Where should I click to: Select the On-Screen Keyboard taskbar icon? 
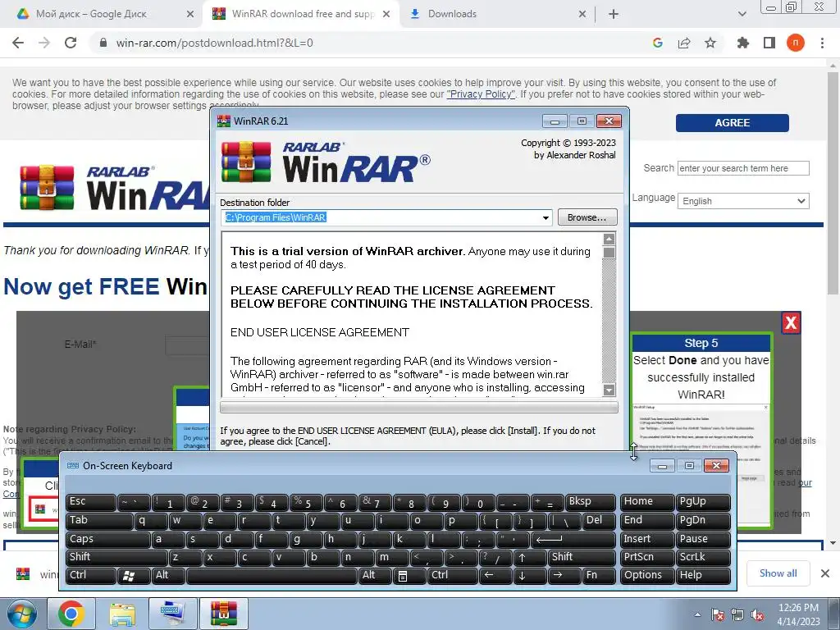point(172,614)
